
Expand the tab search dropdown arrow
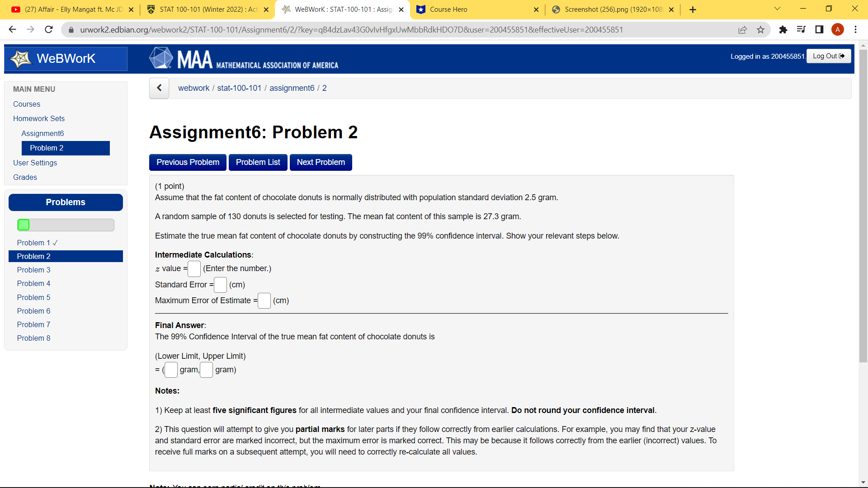coord(777,9)
